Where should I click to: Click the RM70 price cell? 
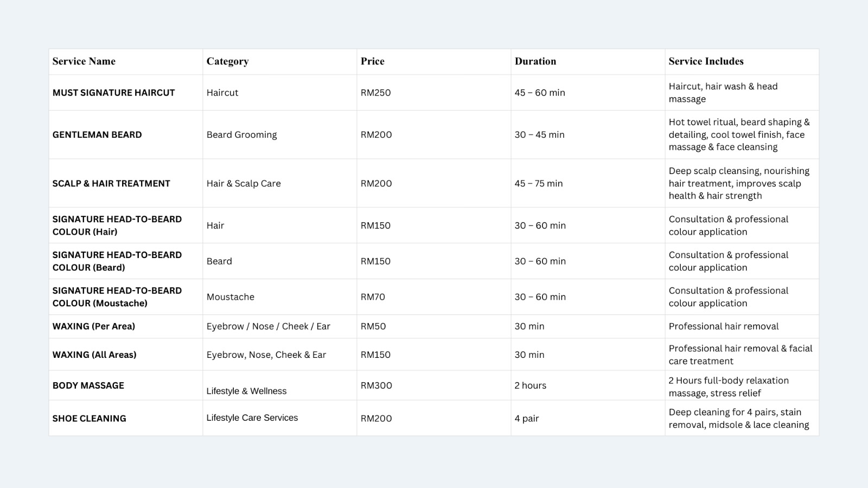[x=373, y=297]
